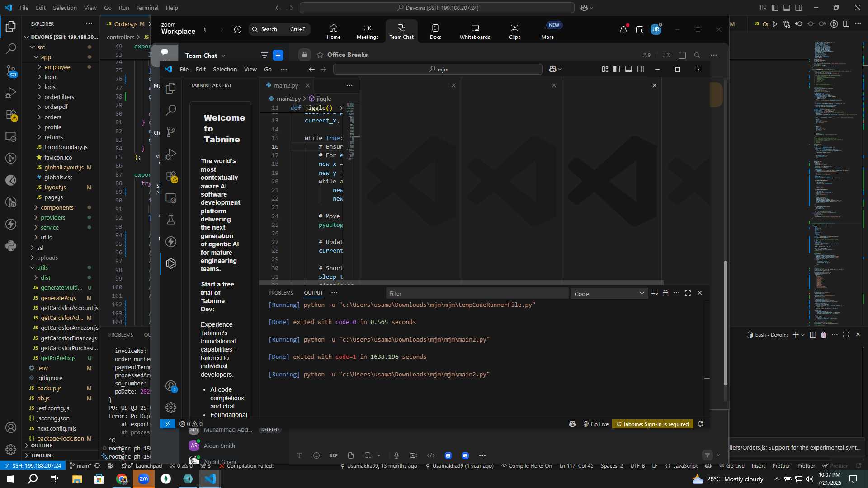The image size is (868, 488).
Task: Open Zoom Docs tab
Action: tap(435, 32)
